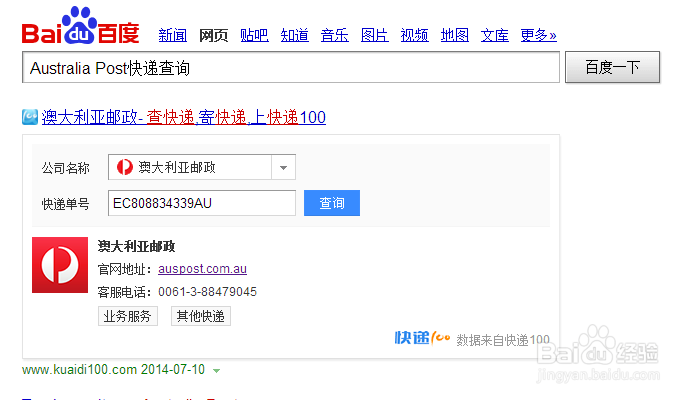Screen dimensions: 700x400
Task: Click the 业务服务 button
Action: point(128,316)
